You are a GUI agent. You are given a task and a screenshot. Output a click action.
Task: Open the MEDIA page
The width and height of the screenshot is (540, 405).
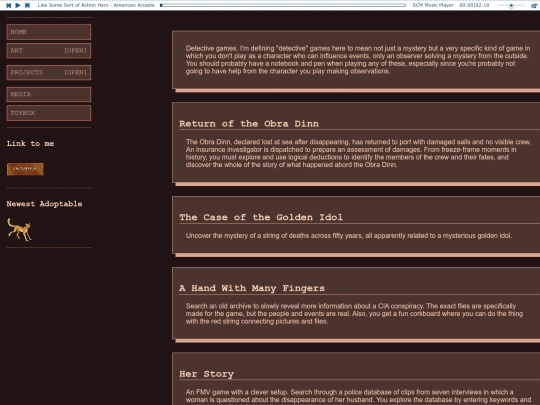[49, 94]
